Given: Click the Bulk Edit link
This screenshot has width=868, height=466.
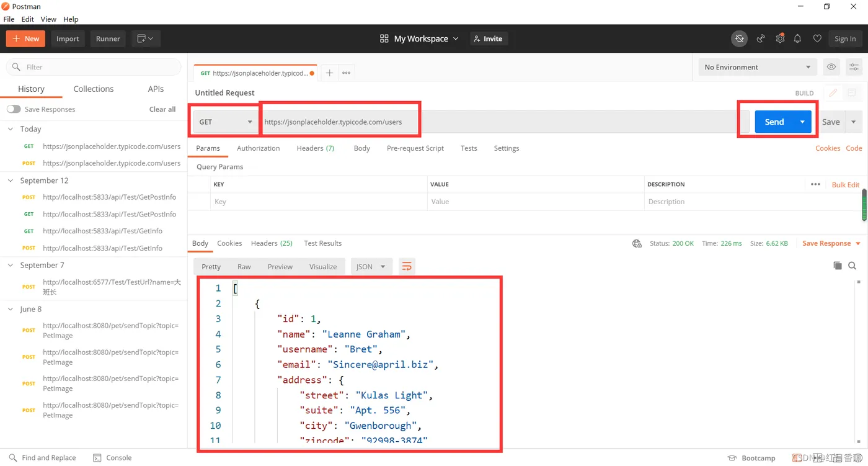Looking at the screenshot, I should tap(846, 185).
